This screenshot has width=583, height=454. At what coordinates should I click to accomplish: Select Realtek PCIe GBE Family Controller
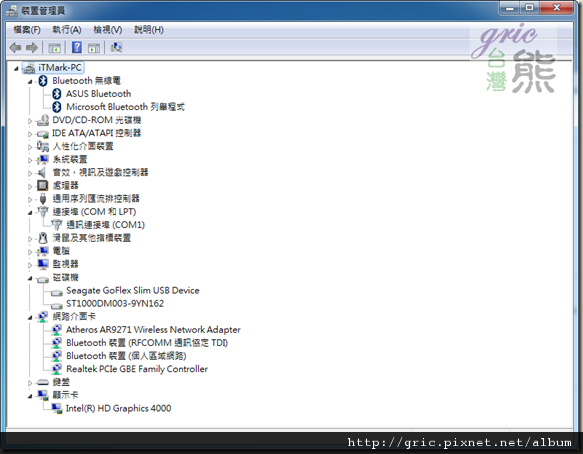pyautogui.click(x=137, y=369)
